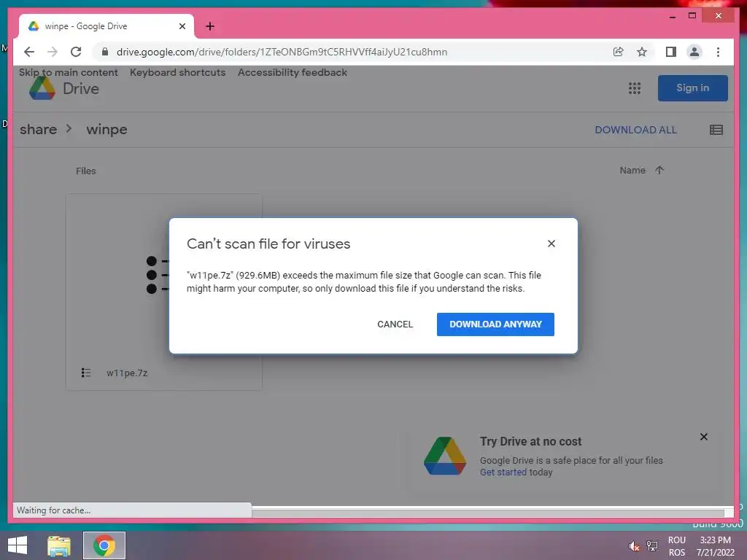Click Keyboard shortcuts link

click(178, 72)
